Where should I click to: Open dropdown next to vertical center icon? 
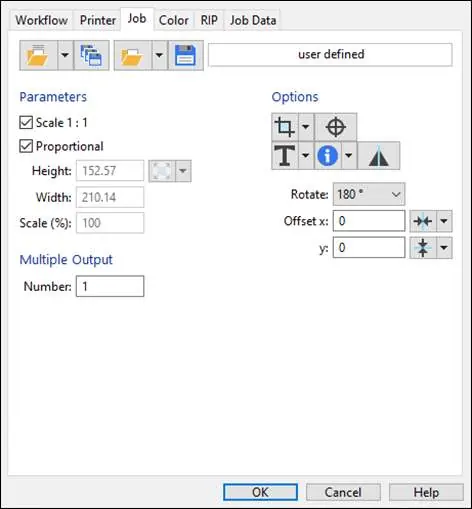click(x=444, y=248)
